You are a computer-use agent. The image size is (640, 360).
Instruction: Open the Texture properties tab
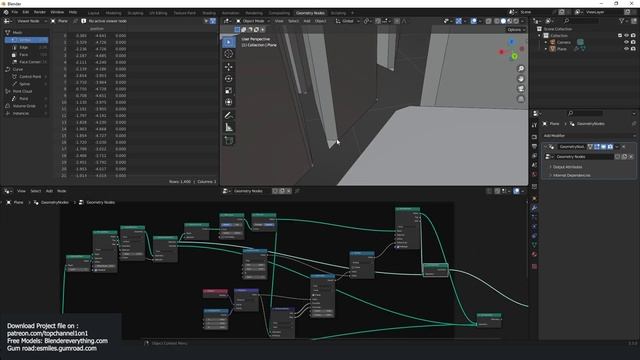(x=534, y=267)
